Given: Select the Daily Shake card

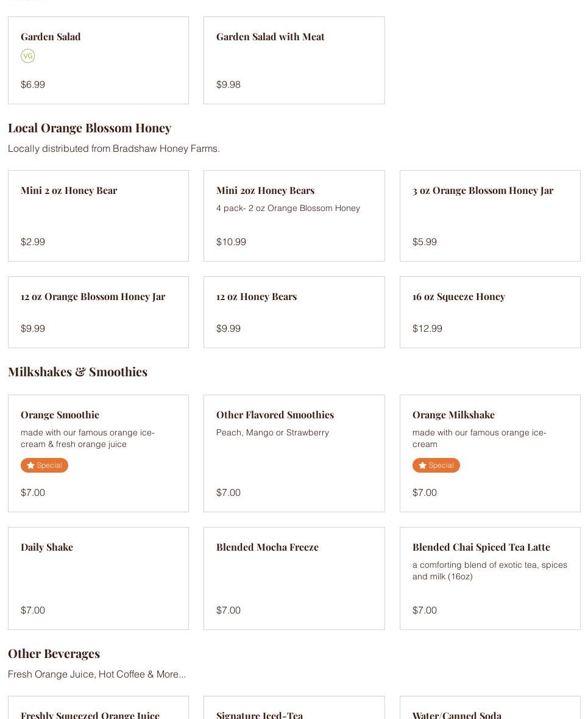Looking at the screenshot, I should [x=98, y=578].
